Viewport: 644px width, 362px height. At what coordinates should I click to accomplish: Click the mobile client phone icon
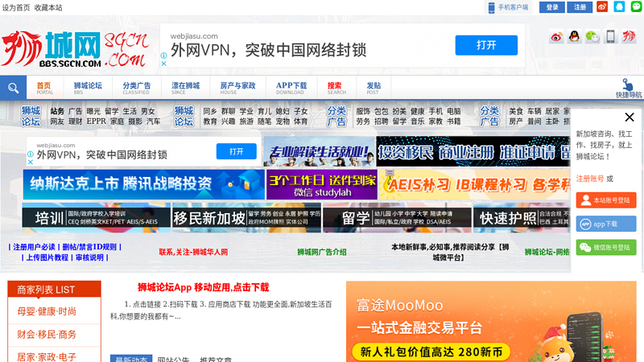[x=491, y=7]
